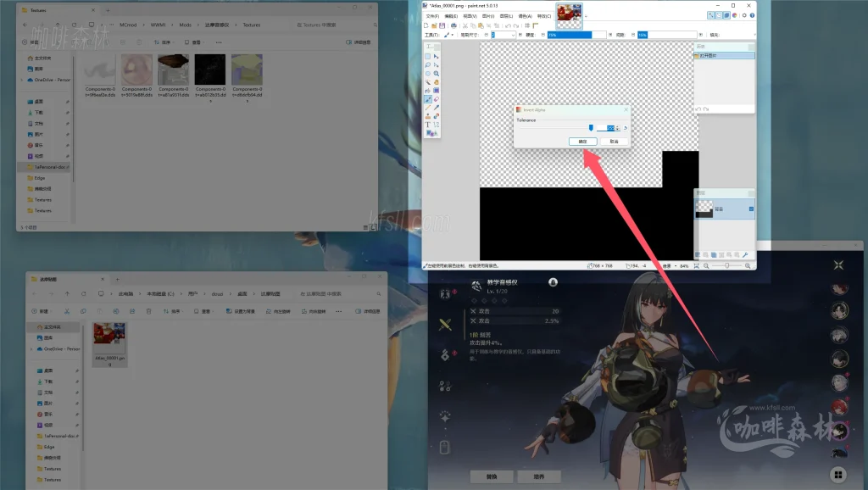
Task: Toggle visibility checkbox of background layer
Action: 751,209
